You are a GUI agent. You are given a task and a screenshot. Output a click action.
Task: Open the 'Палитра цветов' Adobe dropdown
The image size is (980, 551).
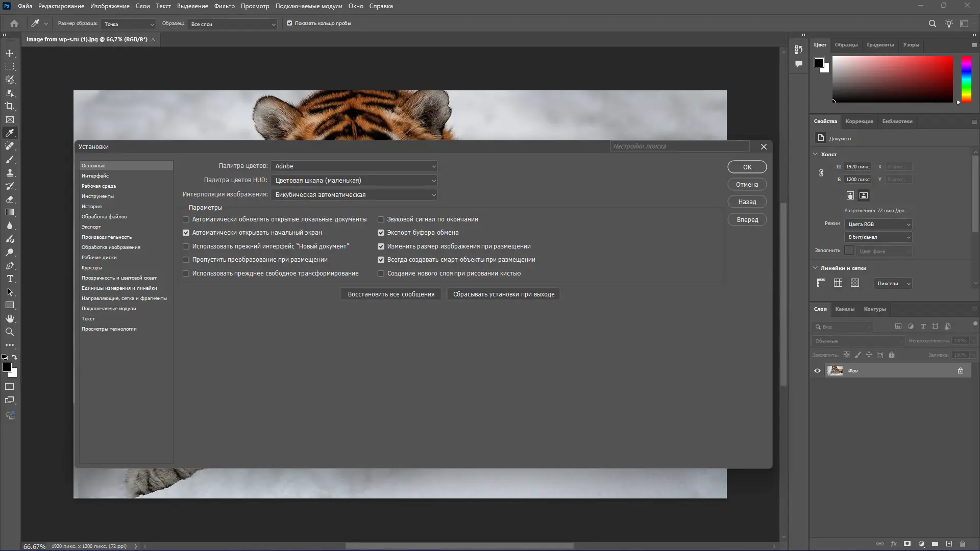pyautogui.click(x=354, y=166)
